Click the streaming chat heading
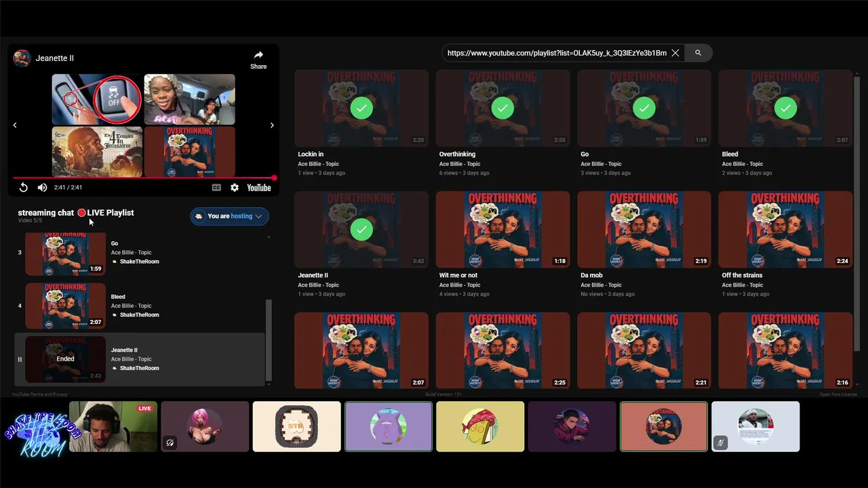The height and width of the screenshot is (488, 868). (45, 213)
